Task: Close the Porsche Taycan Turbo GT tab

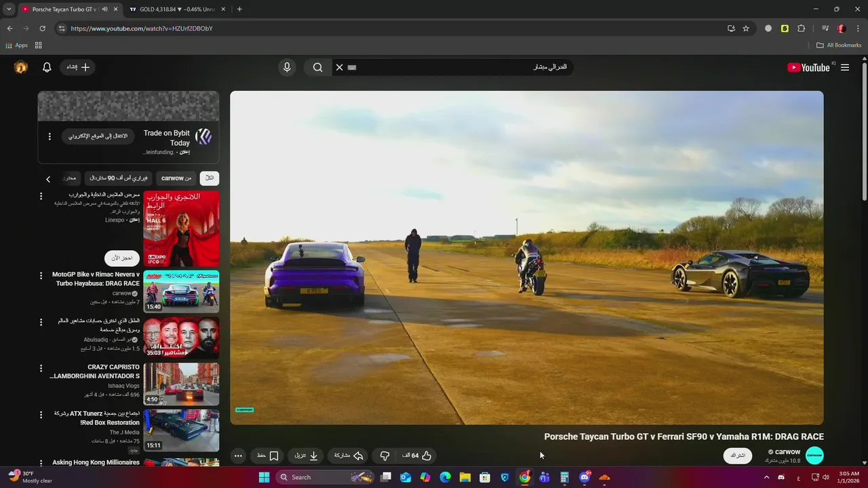Action: coord(116,9)
